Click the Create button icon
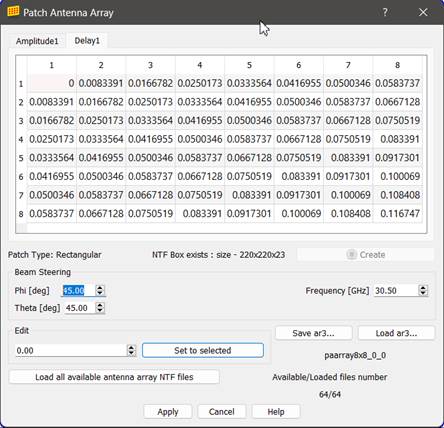The image size is (444, 428). tap(351, 254)
